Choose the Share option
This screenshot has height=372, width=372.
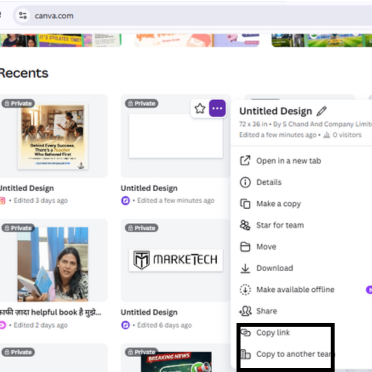(266, 311)
